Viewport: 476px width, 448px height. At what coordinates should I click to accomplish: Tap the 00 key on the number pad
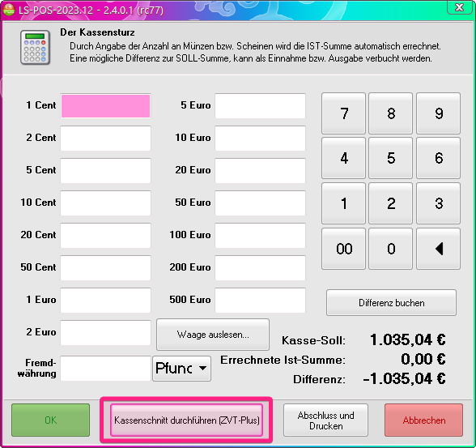click(x=343, y=249)
